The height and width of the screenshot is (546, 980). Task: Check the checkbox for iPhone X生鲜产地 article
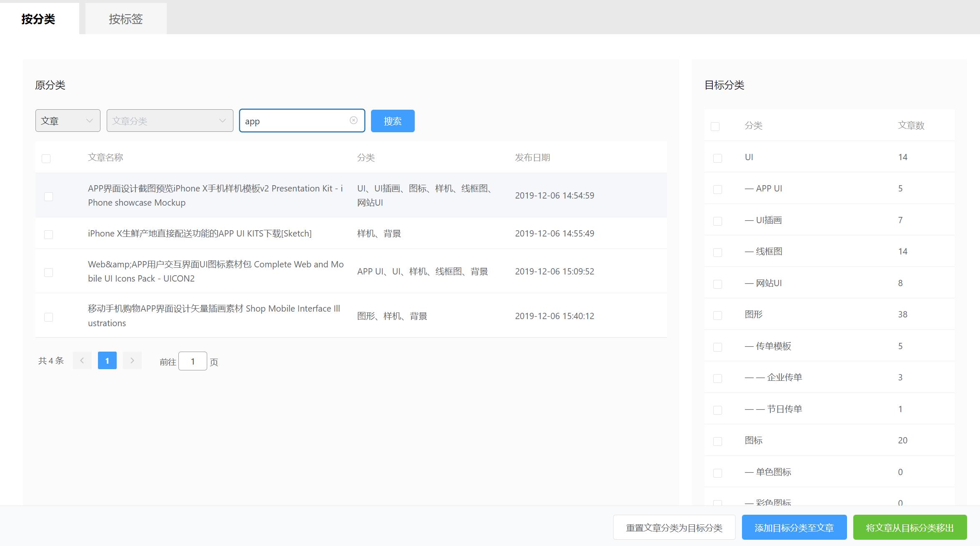49,234
